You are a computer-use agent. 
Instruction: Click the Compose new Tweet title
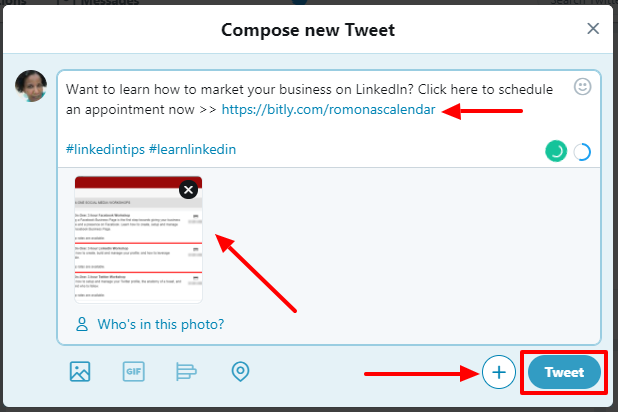[308, 30]
